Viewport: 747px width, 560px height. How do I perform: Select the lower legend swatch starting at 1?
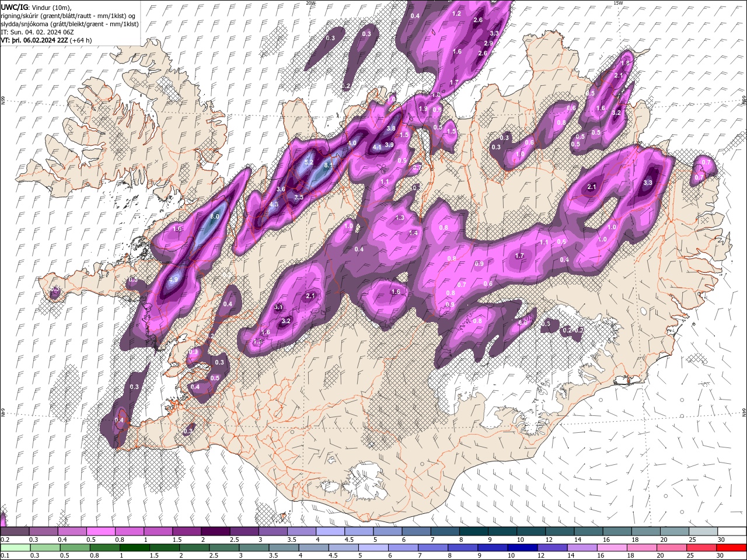click(134, 547)
